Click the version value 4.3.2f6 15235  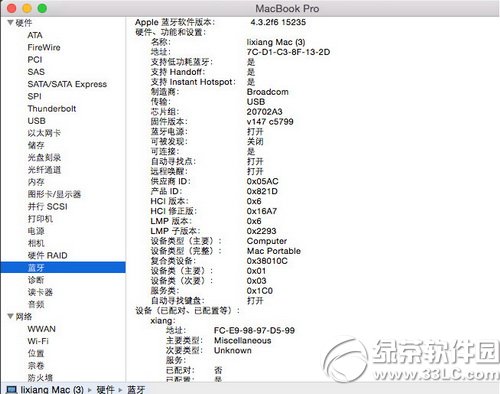point(278,22)
